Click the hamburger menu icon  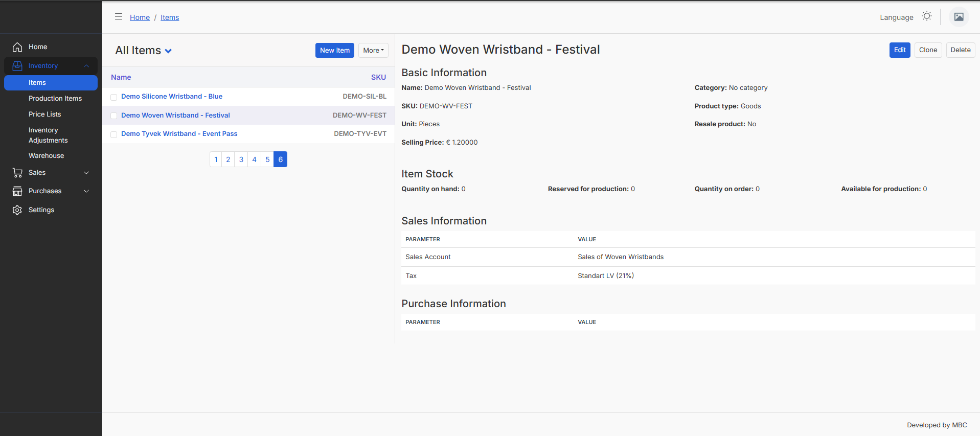119,16
